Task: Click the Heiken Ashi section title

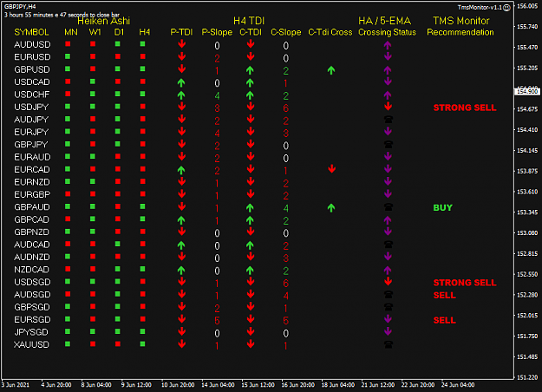Action: [104, 21]
